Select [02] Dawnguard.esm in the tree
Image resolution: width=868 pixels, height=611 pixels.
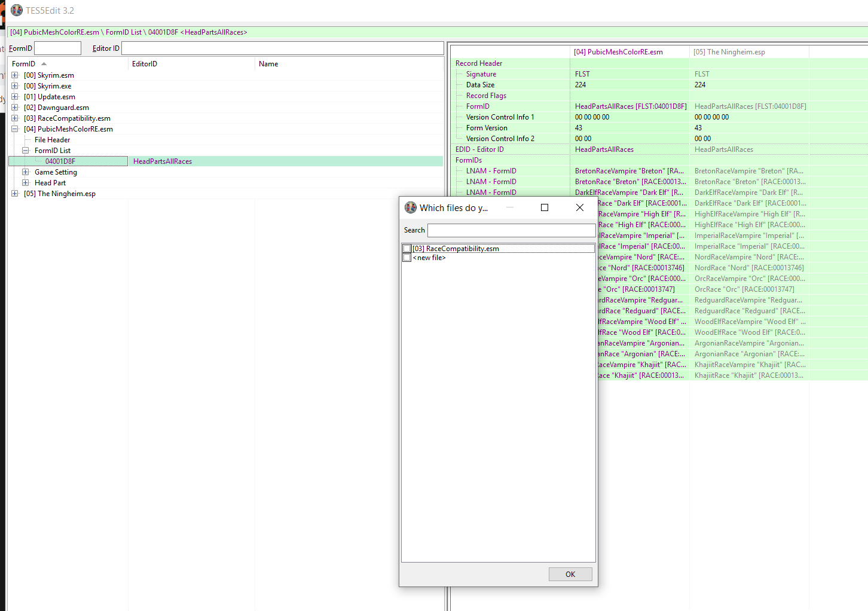pos(56,108)
